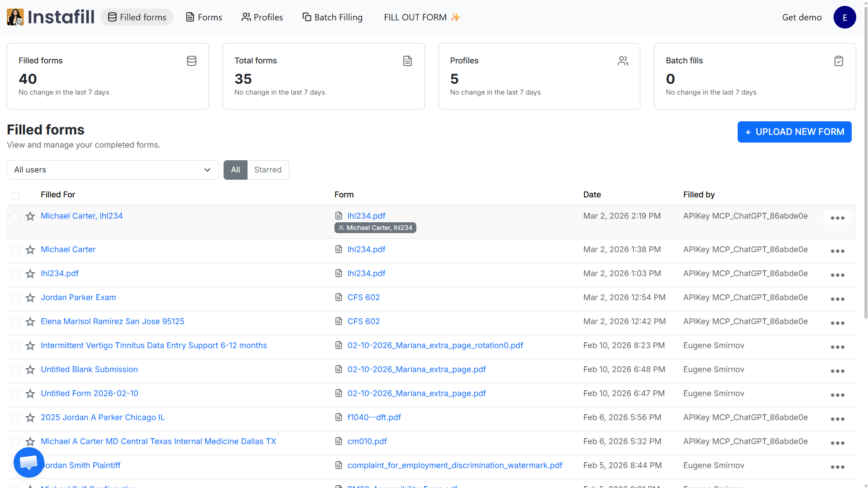The width and height of the screenshot is (868, 488).
Task: Click the Upload New Form button
Action: pyautogui.click(x=794, y=132)
